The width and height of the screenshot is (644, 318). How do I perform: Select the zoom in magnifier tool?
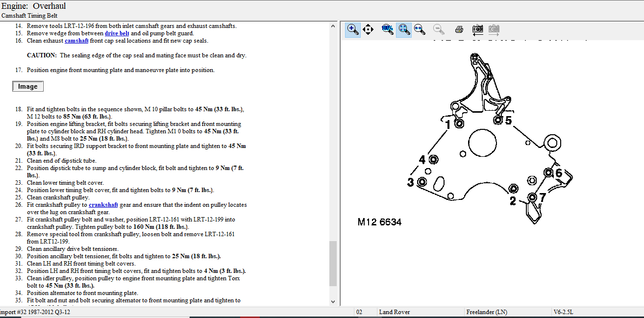pyautogui.click(x=352, y=29)
